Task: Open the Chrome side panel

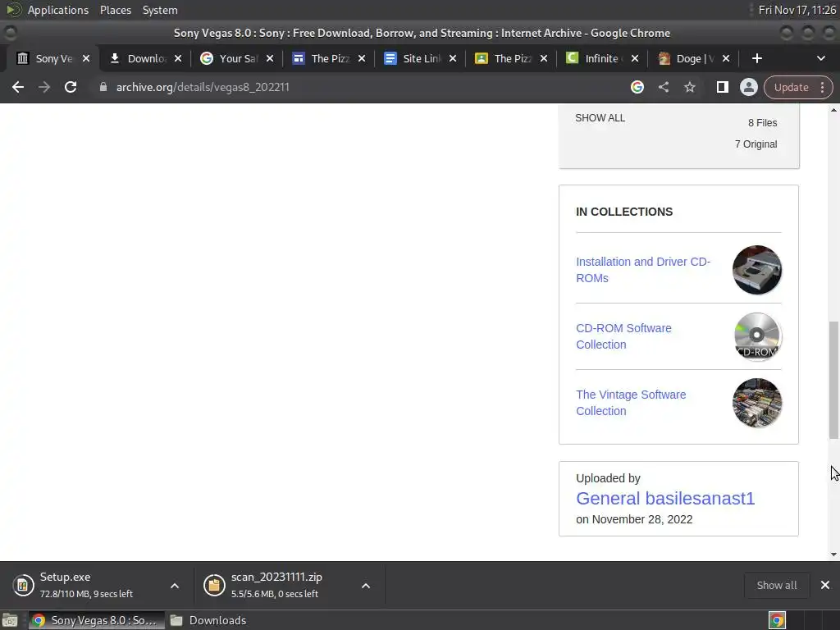Action: [x=722, y=87]
